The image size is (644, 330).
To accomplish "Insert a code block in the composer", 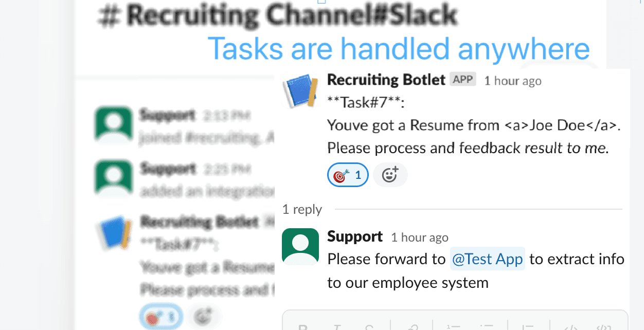I will pos(603,327).
